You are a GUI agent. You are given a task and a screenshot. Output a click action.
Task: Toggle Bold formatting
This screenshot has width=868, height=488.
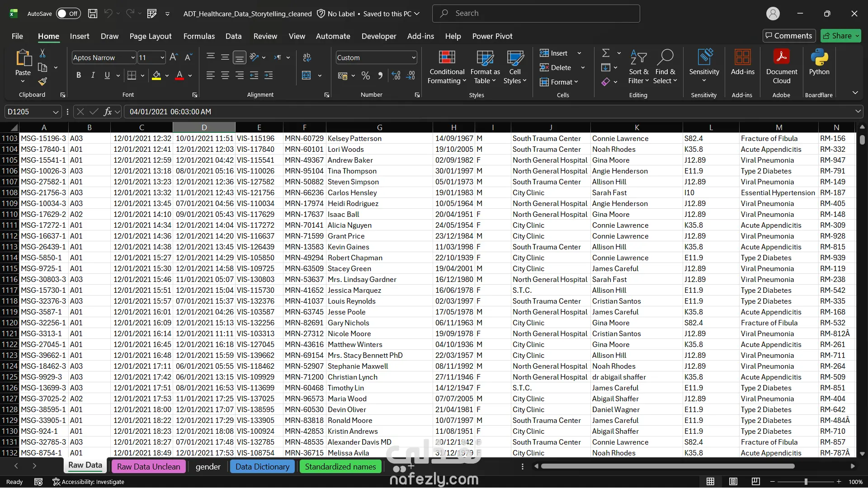coord(79,75)
